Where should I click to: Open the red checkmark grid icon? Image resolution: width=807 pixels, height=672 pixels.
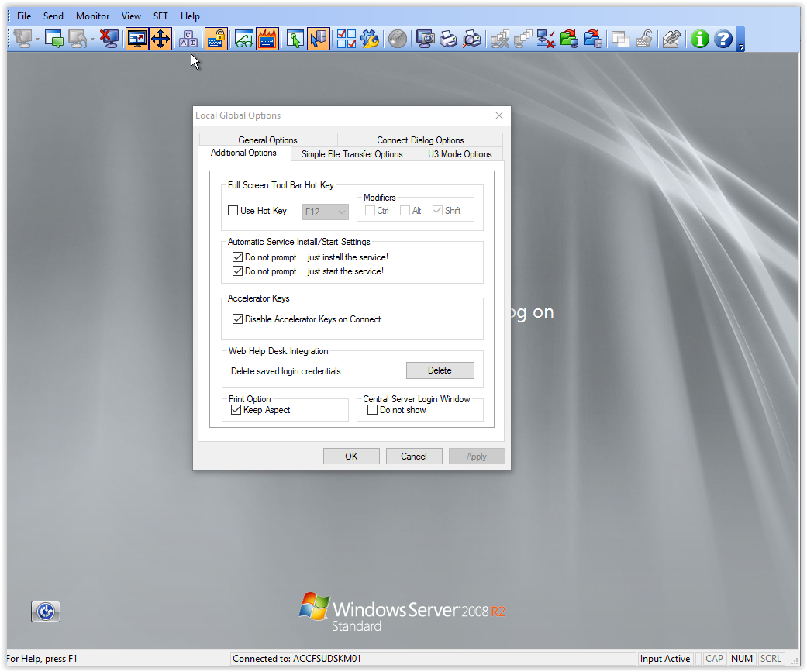coord(347,39)
